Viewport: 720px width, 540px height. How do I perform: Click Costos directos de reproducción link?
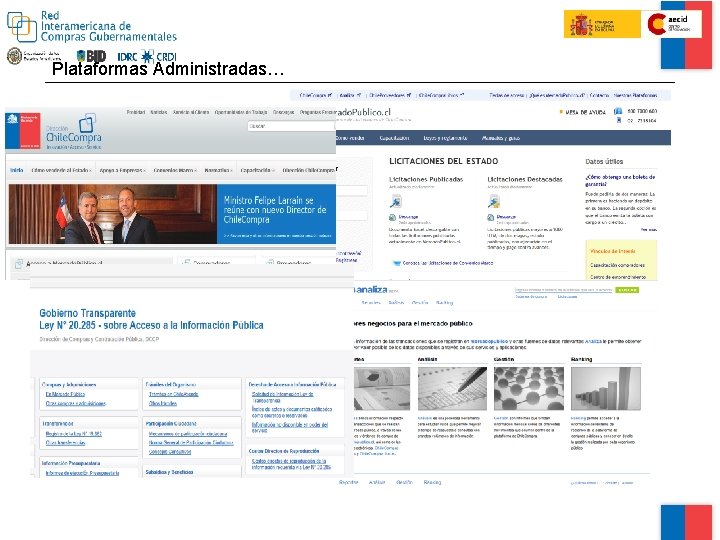coord(291,464)
